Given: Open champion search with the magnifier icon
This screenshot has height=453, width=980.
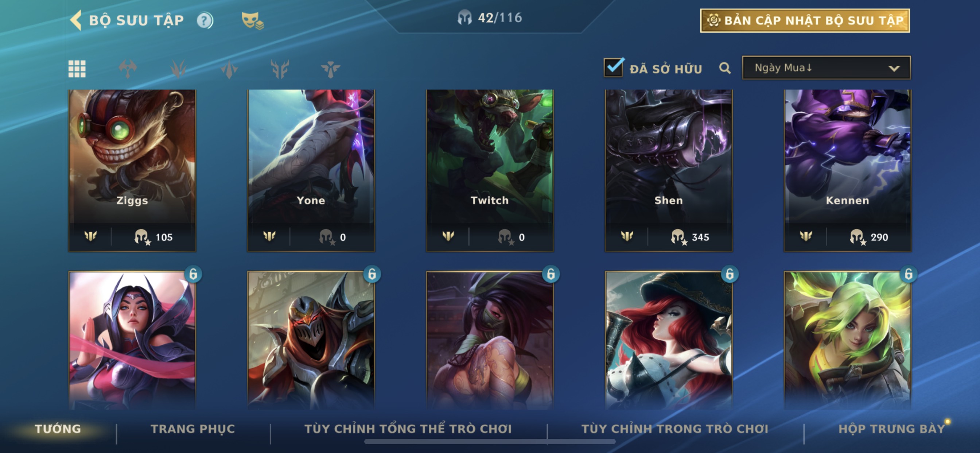Looking at the screenshot, I should pos(725,68).
